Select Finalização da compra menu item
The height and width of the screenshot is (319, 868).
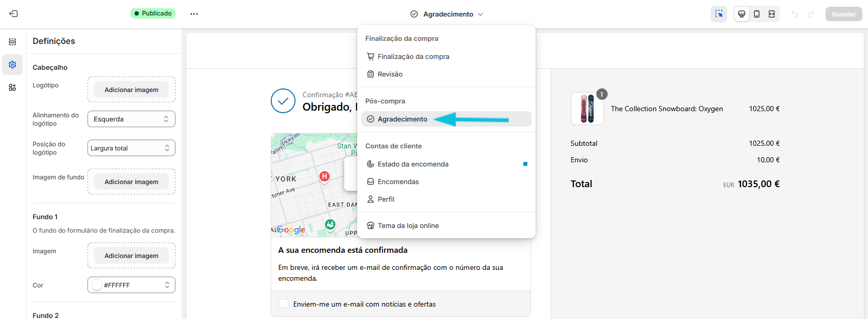tap(413, 57)
